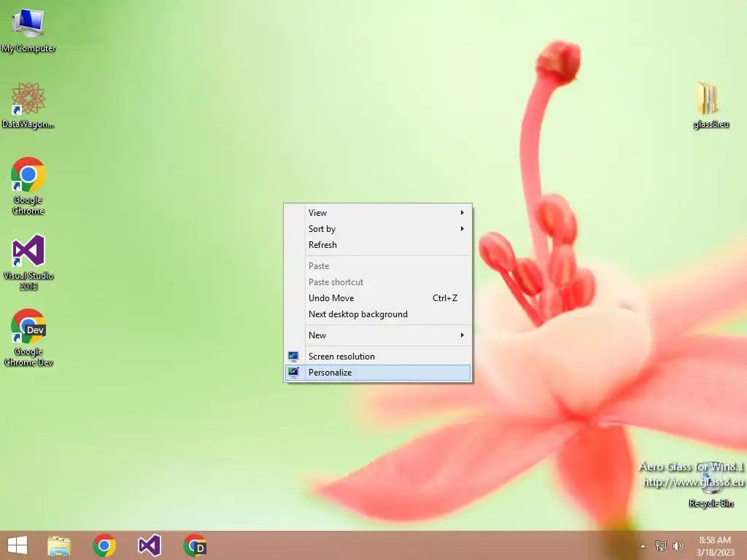Select the Recycle Bin desktop icon

(711, 485)
